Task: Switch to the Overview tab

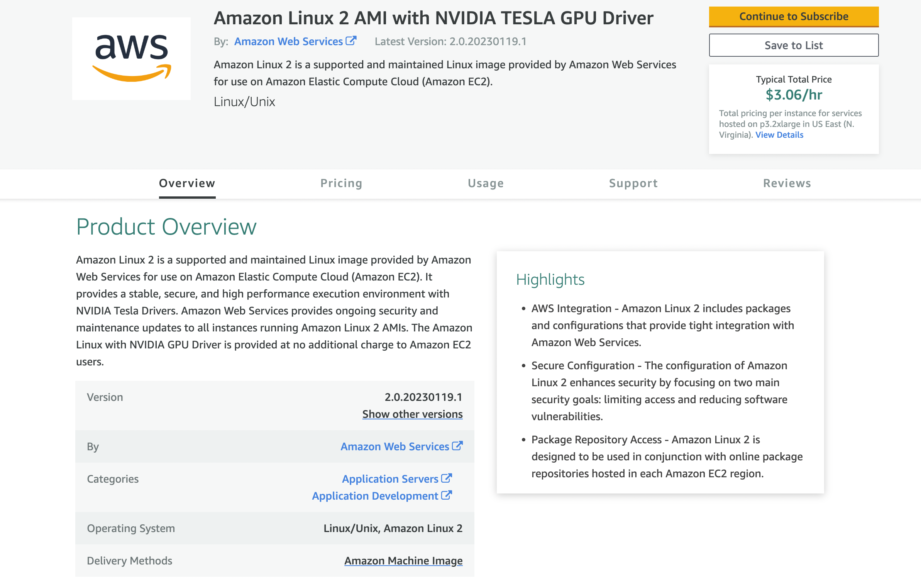Action: pyautogui.click(x=187, y=183)
